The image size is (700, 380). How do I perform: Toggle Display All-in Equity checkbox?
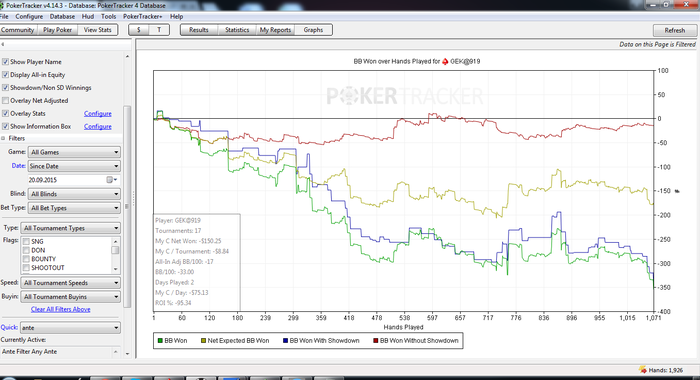tap(5, 75)
